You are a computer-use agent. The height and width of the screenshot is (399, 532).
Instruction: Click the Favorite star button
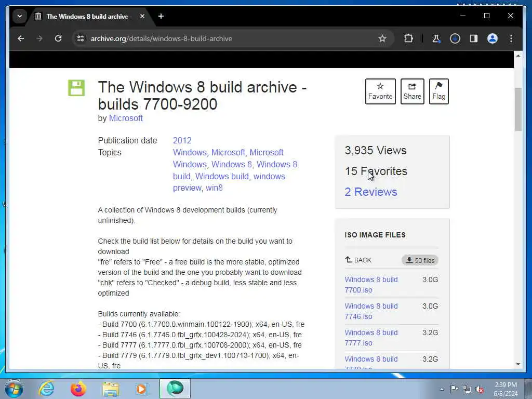click(x=380, y=91)
